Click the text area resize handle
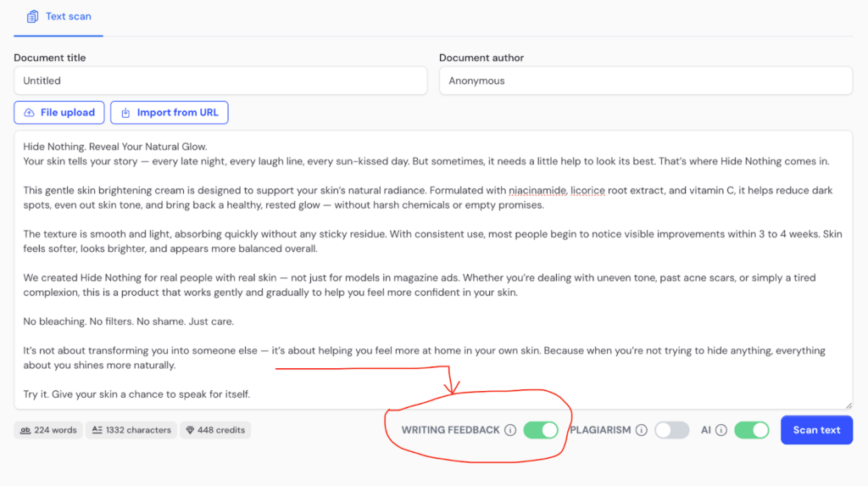868x486 pixels. point(849,405)
